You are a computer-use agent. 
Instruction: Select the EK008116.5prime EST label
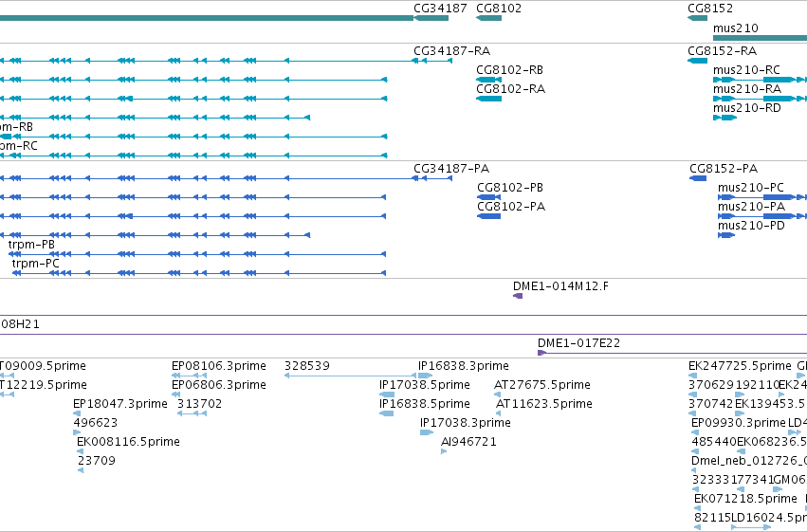128,443
